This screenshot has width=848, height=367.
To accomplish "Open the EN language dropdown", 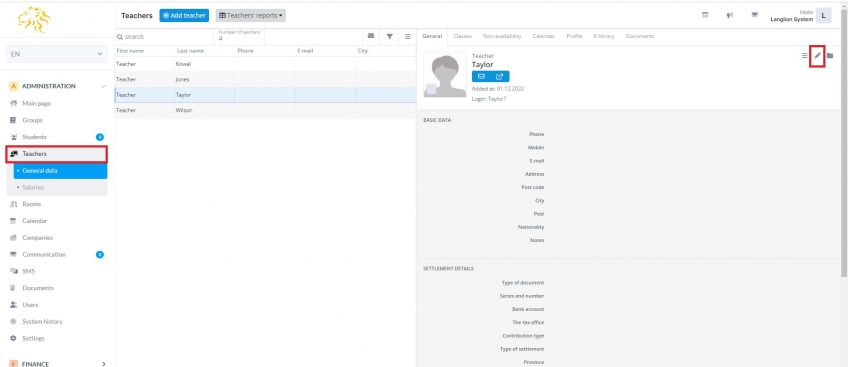I will point(57,54).
